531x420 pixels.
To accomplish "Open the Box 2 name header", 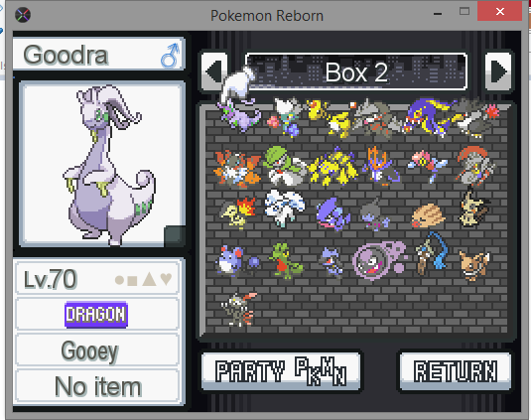I will click(356, 71).
